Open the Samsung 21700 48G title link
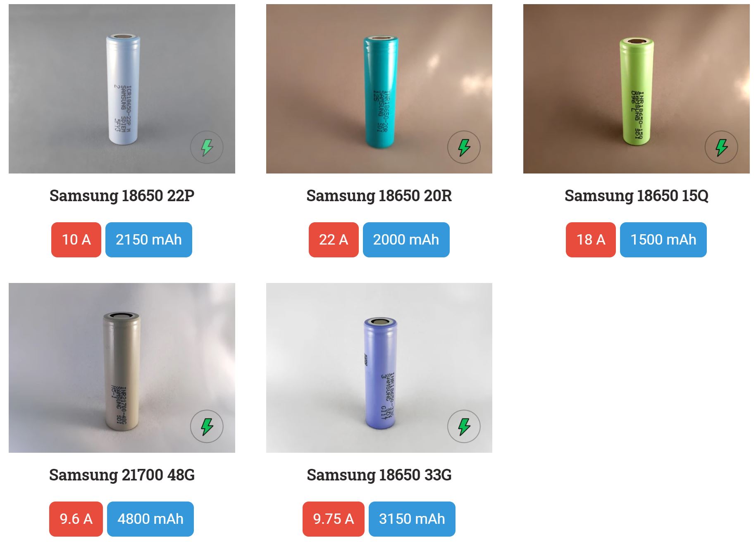 (x=122, y=475)
